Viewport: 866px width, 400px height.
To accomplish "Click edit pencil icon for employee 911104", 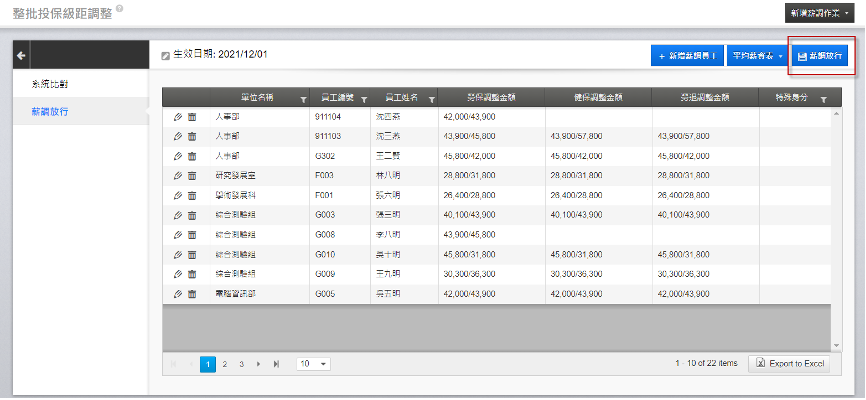I will pyautogui.click(x=178, y=117).
